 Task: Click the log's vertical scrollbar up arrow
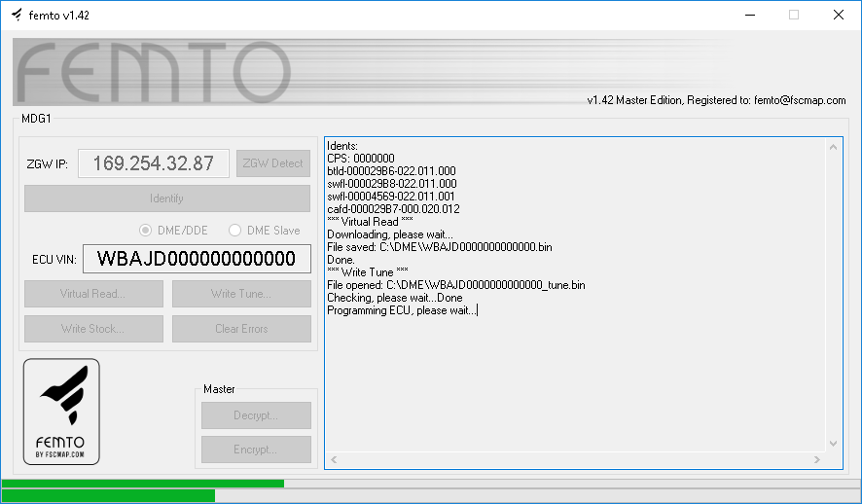[834, 147]
